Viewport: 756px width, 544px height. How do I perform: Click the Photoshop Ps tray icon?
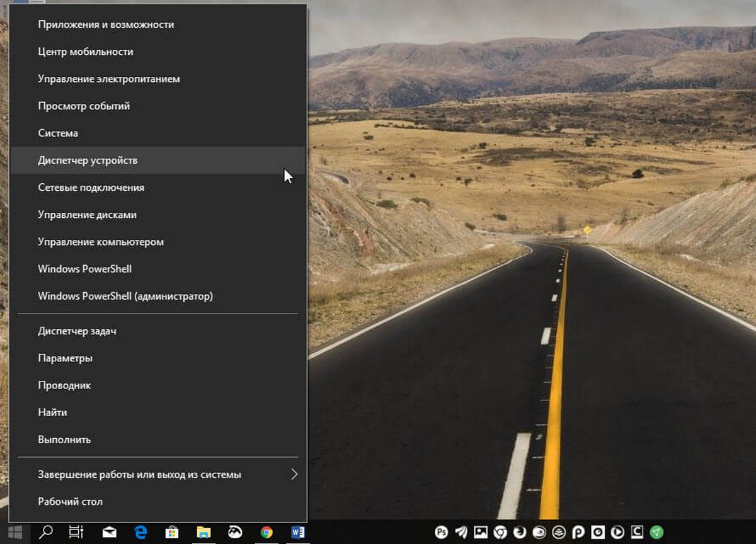[443, 532]
